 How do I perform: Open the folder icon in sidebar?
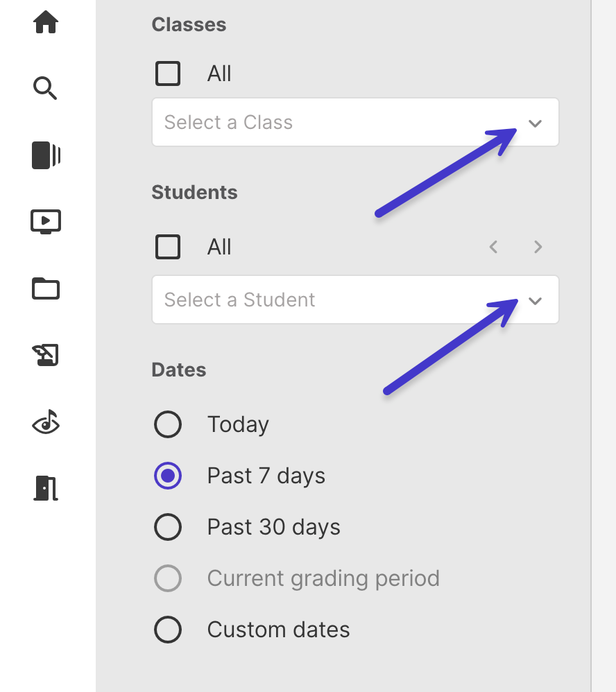[46, 288]
